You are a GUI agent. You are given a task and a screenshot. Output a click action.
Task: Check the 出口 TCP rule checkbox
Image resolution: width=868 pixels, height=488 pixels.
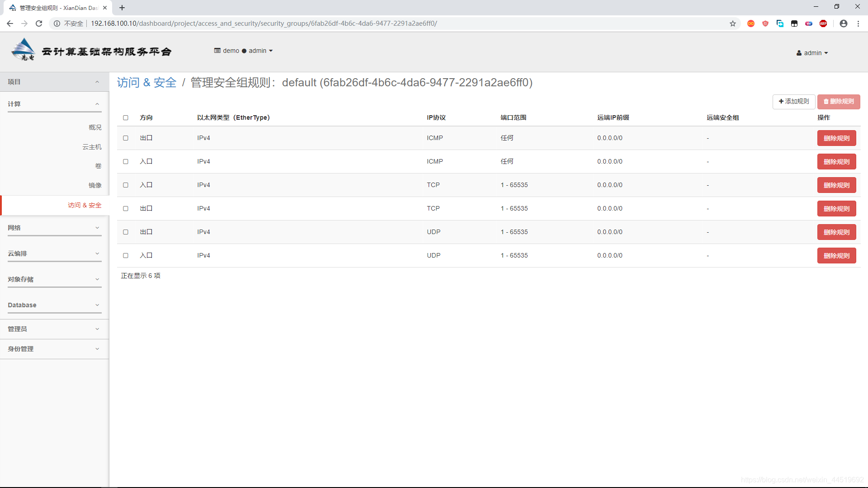(126, 209)
